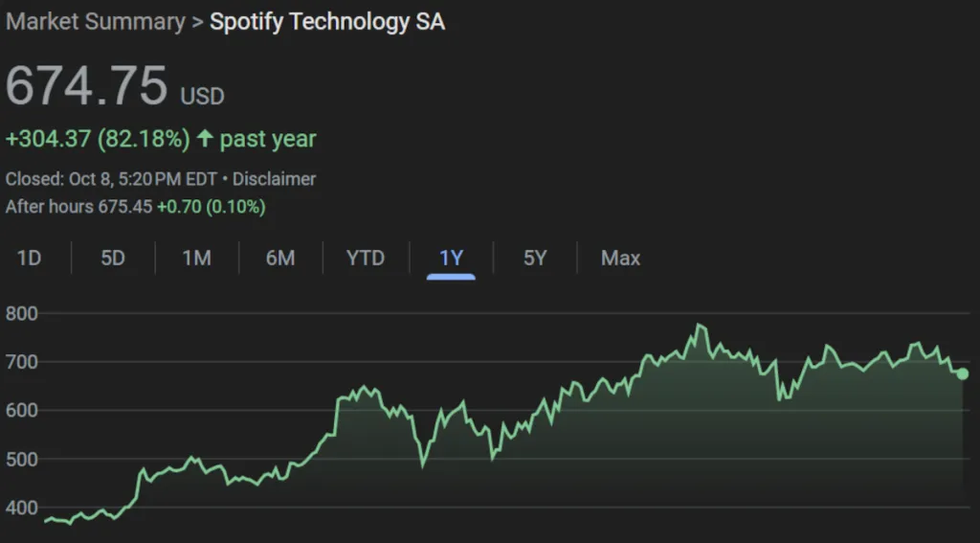980x543 pixels.
Task: Select the 5D time range tab
Action: [x=113, y=258]
